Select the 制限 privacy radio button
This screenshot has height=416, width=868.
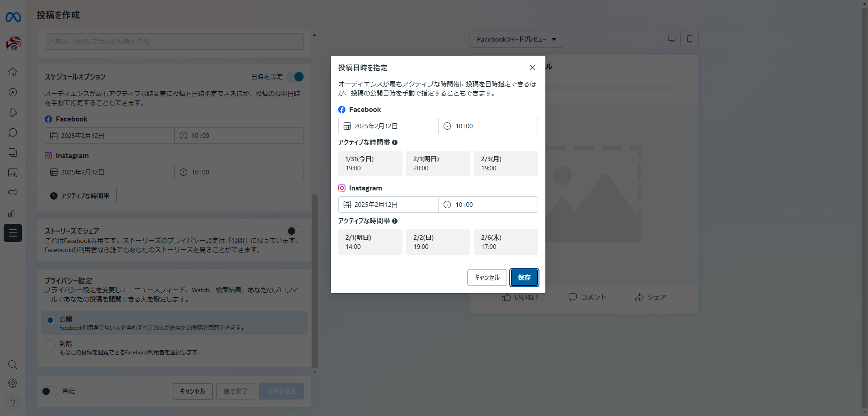point(50,345)
